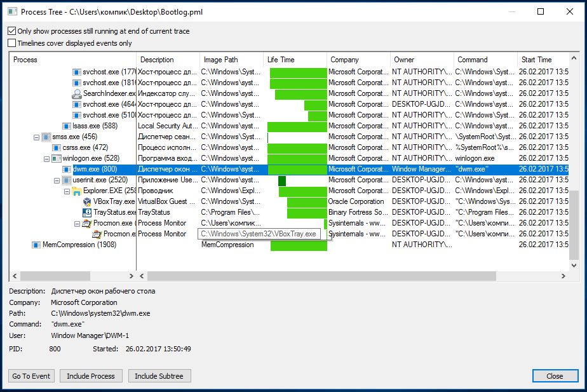Image resolution: width=587 pixels, height=392 pixels.
Task: Collapse the winlogon.exe subtree
Action: click(x=46, y=158)
